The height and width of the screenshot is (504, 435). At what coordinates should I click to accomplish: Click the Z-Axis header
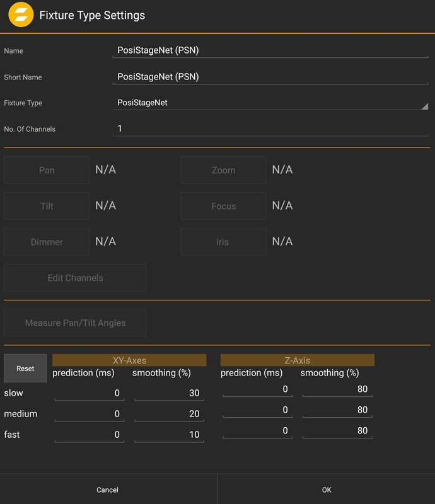(x=298, y=360)
